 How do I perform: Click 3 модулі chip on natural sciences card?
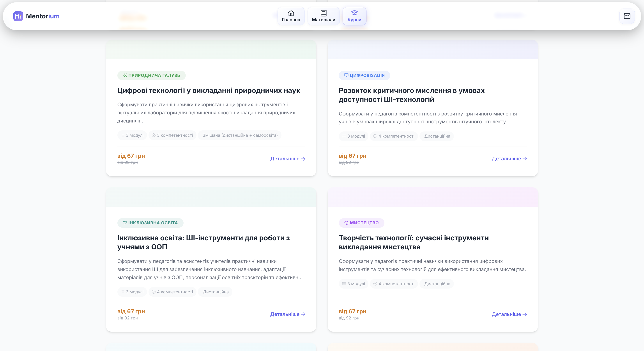point(132,135)
